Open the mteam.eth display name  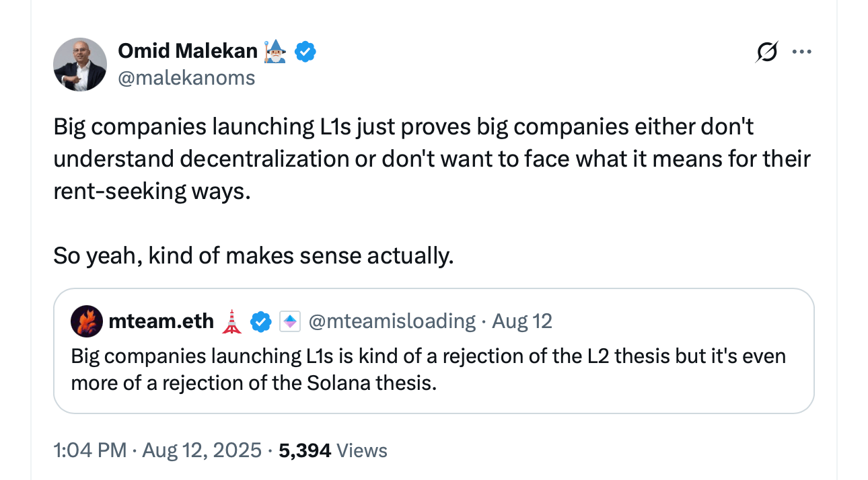pyautogui.click(x=161, y=321)
